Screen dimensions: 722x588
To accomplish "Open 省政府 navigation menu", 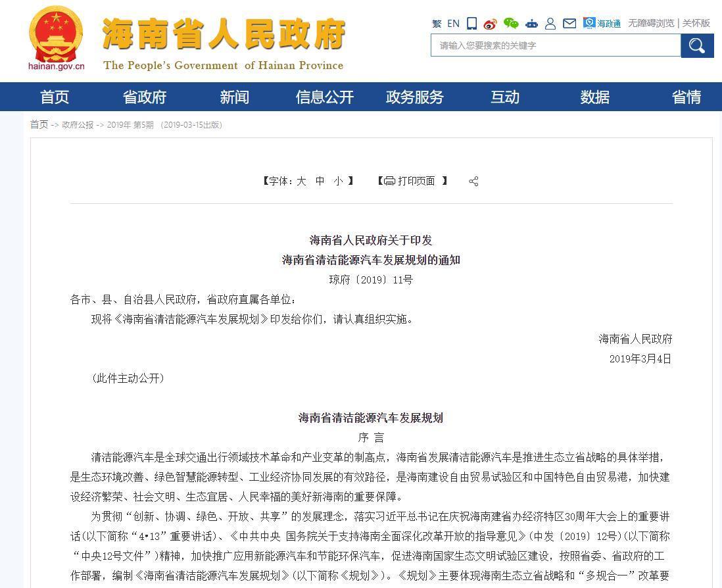I will (145, 97).
